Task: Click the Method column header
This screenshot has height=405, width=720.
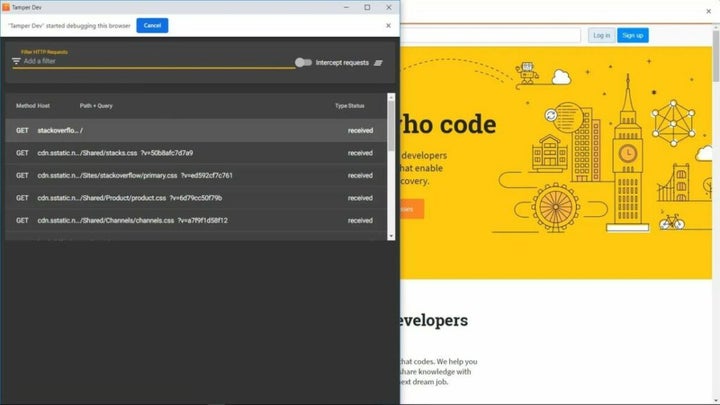Action: [x=25, y=105]
